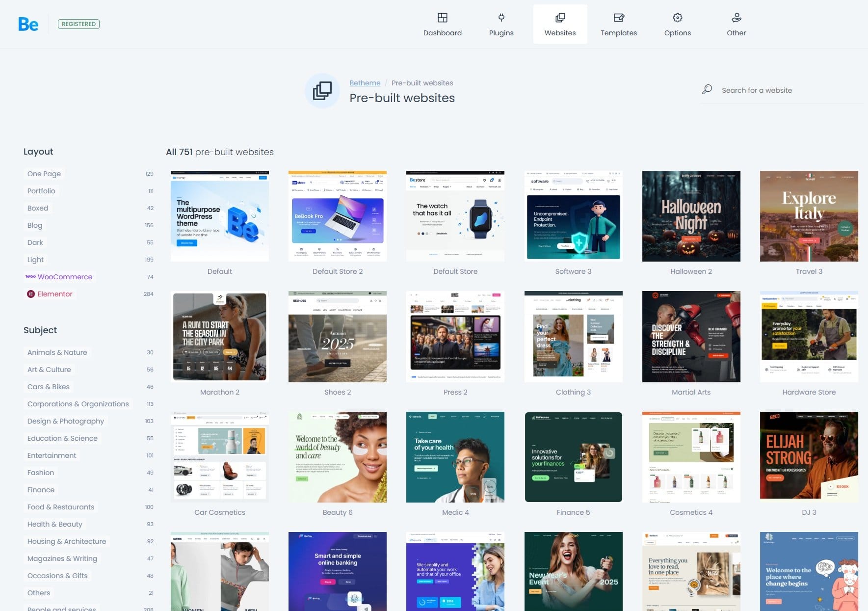868x611 pixels.
Task: Open the Medic 4 thumbnail
Action: click(x=455, y=457)
